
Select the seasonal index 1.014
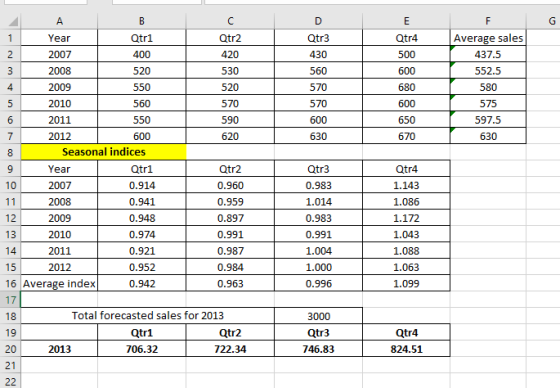click(319, 202)
